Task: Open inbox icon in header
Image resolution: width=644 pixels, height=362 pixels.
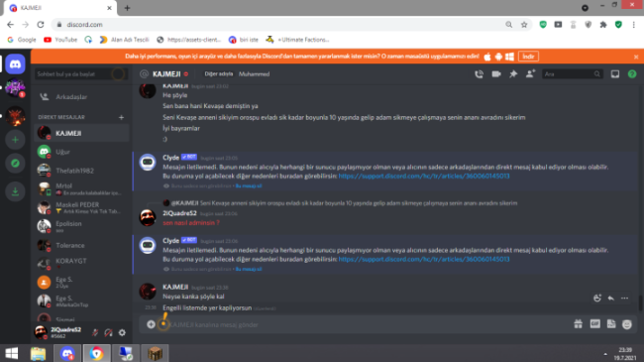Action: [x=615, y=74]
